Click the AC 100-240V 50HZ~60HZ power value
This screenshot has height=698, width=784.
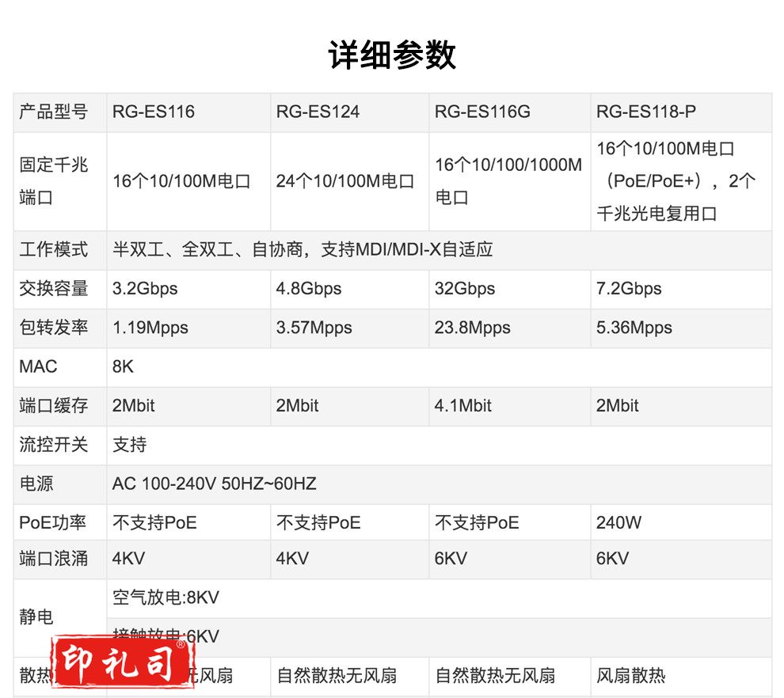(215, 484)
